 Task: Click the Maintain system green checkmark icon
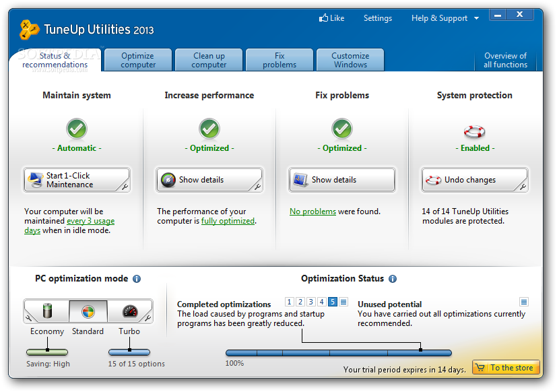(77, 129)
